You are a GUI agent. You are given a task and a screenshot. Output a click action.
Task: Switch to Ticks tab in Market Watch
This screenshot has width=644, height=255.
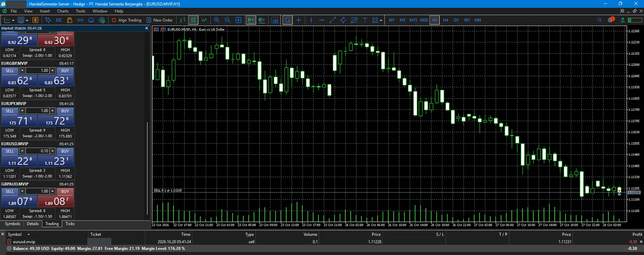click(70, 224)
